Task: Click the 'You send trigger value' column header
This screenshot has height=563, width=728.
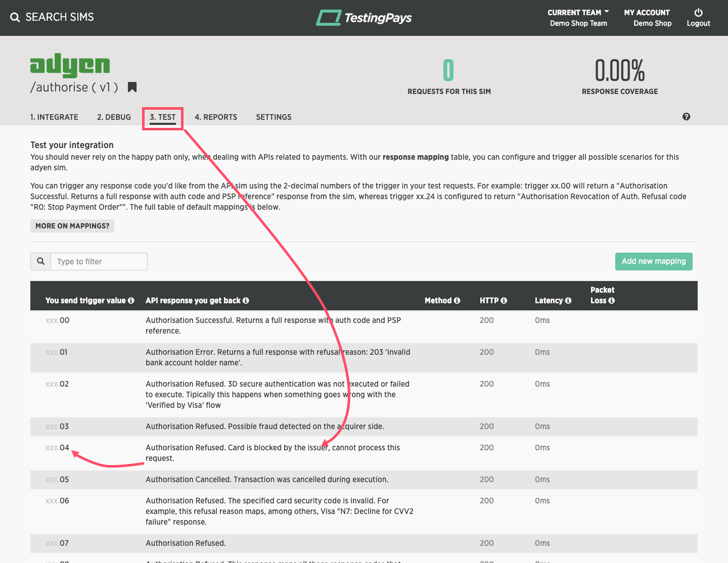Action: coord(85,301)
